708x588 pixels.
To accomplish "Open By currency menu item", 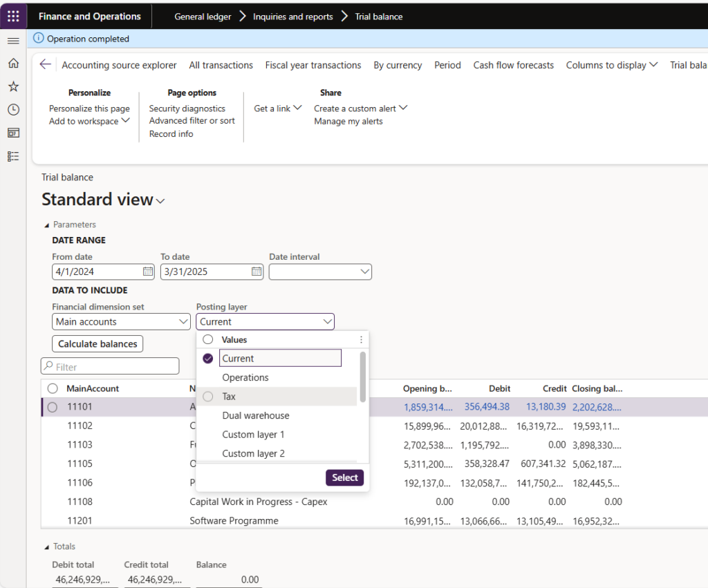I will 398,65.
